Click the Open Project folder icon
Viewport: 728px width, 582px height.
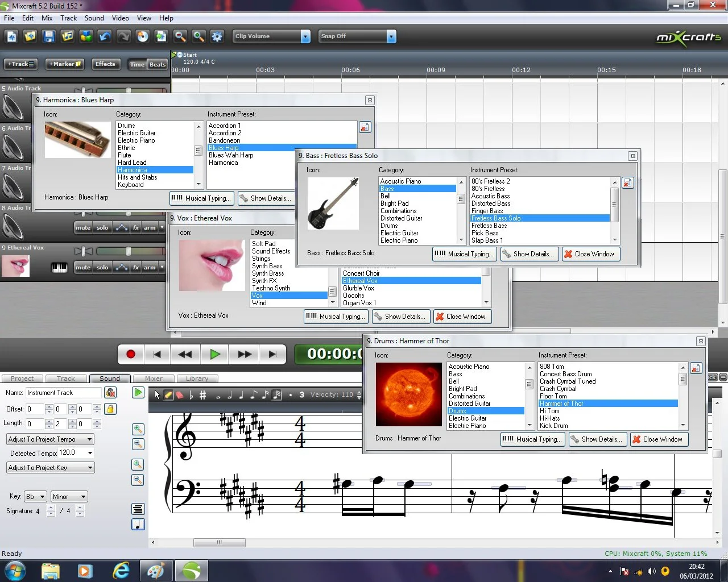30,36
